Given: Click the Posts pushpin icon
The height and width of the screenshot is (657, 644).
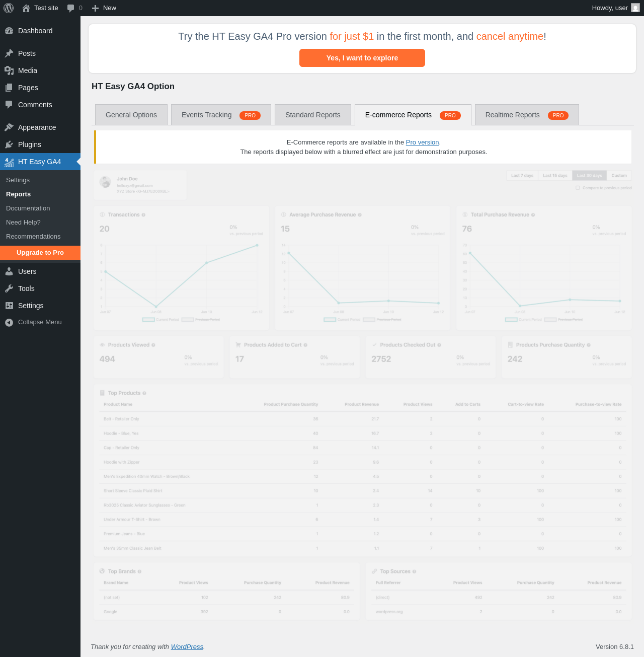Looking at the screenshot, I should pos(9,53).
